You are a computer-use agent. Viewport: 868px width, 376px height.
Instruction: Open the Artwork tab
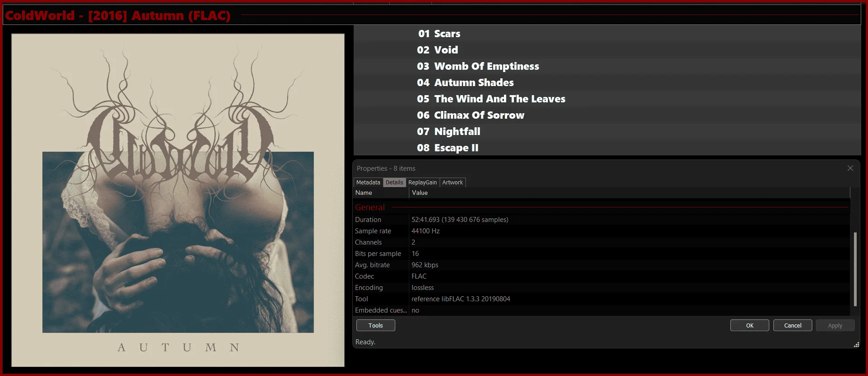click(452, 182)
